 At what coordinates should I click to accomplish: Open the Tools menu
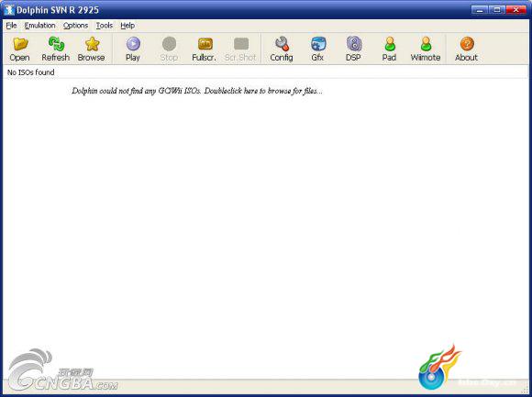point(105,26)
